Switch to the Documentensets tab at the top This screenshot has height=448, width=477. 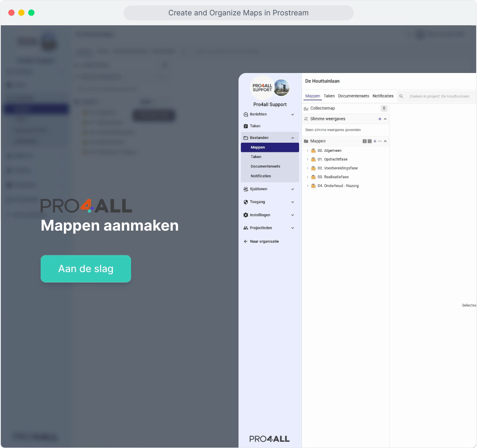[x=353, y=96]
